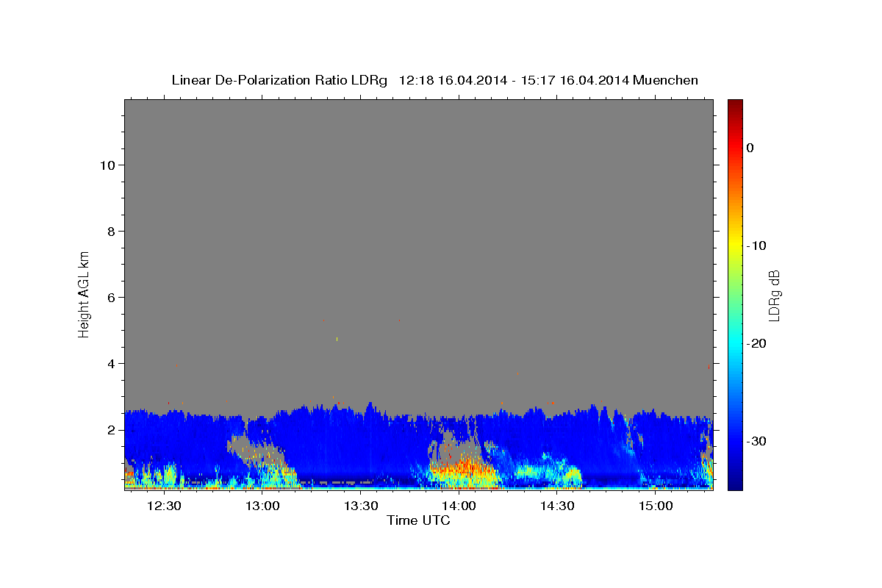The height and width of the screenshot is (588, 882).
Task: Click the height tick label 2
Action: click(110, 429)
